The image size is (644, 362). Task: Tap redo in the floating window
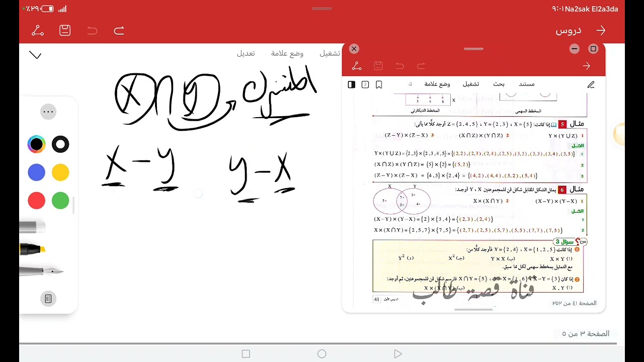[x=421, y=66]
